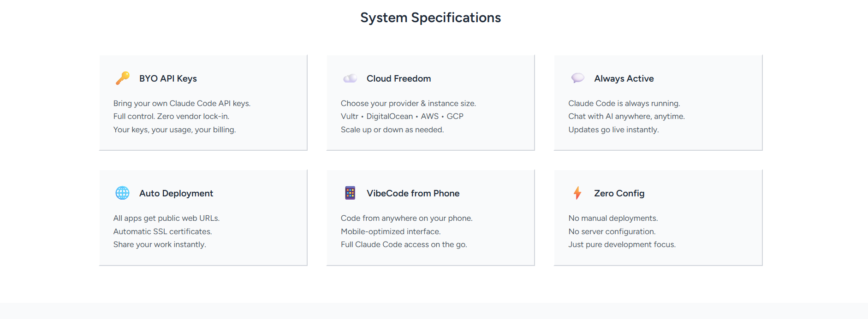
Task: Click the text 'Mobile-optimized interface.'
Action: [x=390, y=231]
